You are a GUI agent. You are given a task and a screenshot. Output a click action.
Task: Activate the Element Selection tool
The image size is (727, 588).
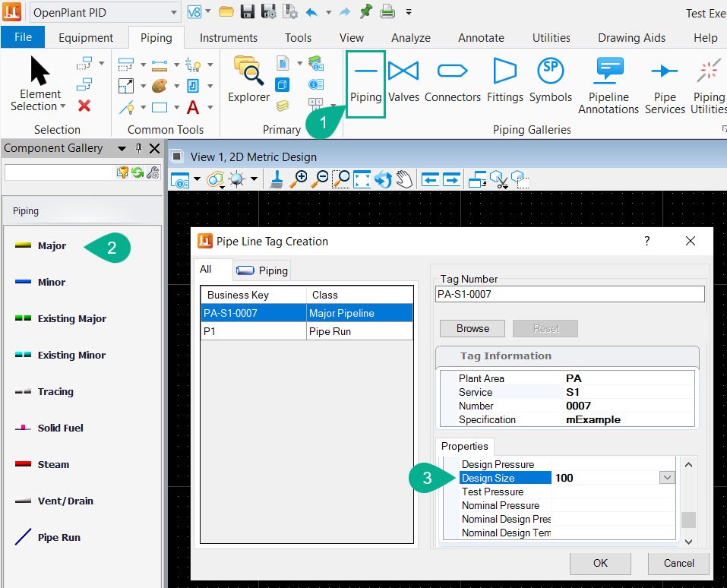point(40,84)
